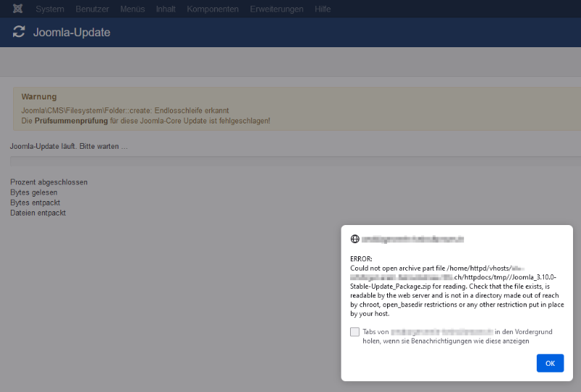
Task: Click the globe icon in the dialog
Action: pyautogui.click(x=355, y=239)
